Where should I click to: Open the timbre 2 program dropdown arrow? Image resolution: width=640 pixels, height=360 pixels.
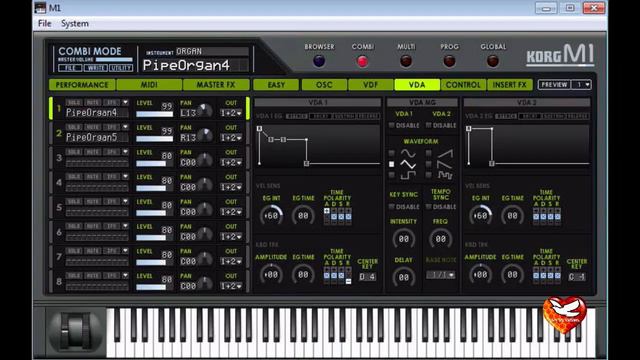pyautogui.click(x=125, y=127)
